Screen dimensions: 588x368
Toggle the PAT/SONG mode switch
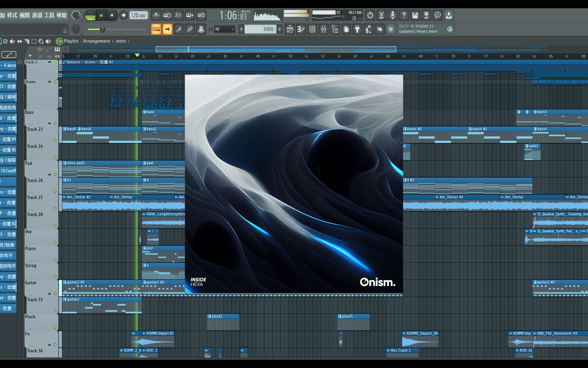click(x=90, y=15)
